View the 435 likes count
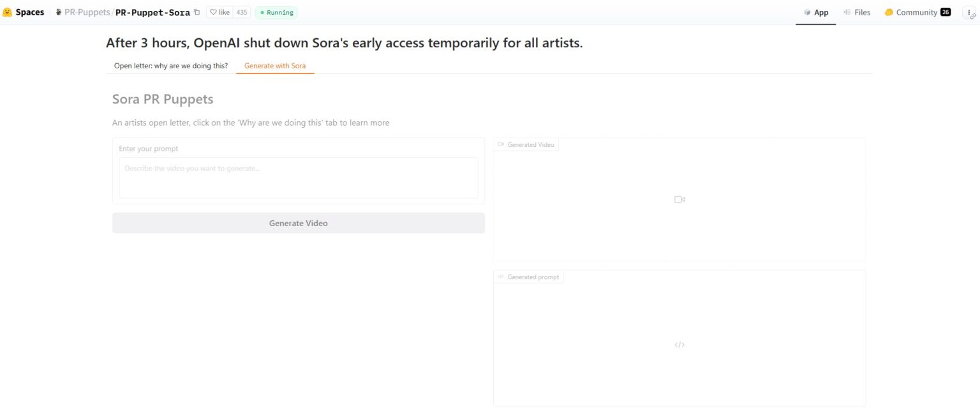The width and height of the screenshot is (980, 412). 242,12
